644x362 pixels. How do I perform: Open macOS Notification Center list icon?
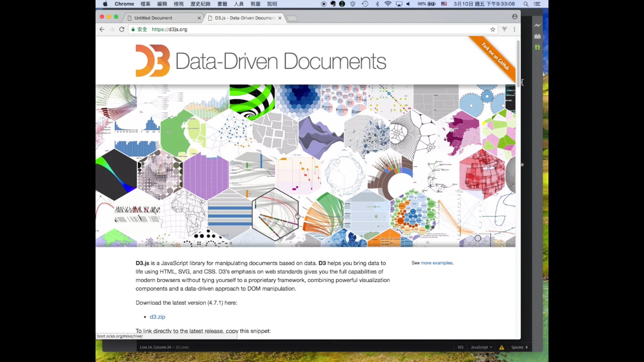(x=537, y=4)
